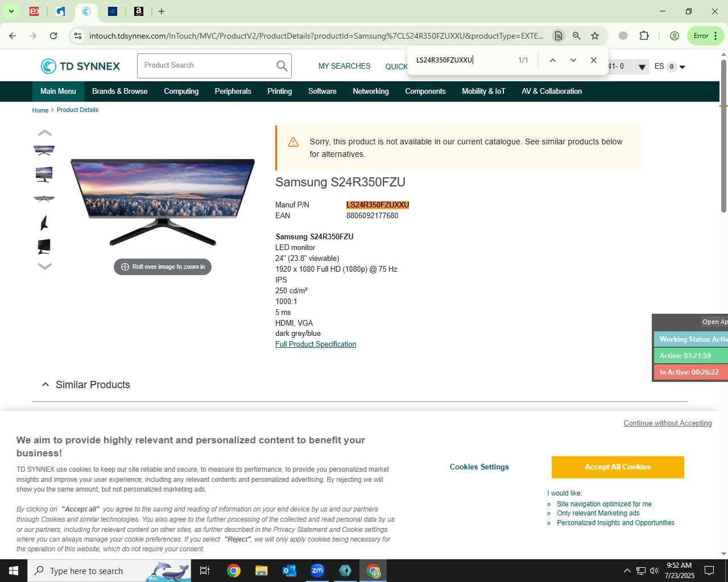The width and height of the screenshot is (728, 582).
Task: Click the globe icon in the toolbar
Action: point(623,36)
